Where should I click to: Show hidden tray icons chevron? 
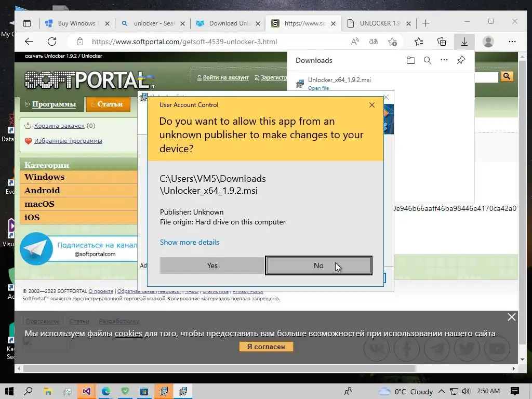click(x=442, y=392)
